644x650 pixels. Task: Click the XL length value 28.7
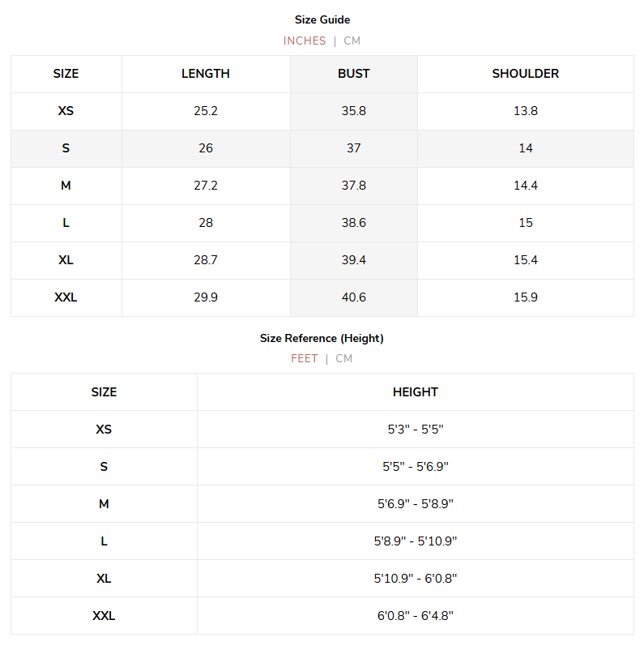[x=206, y=260]
